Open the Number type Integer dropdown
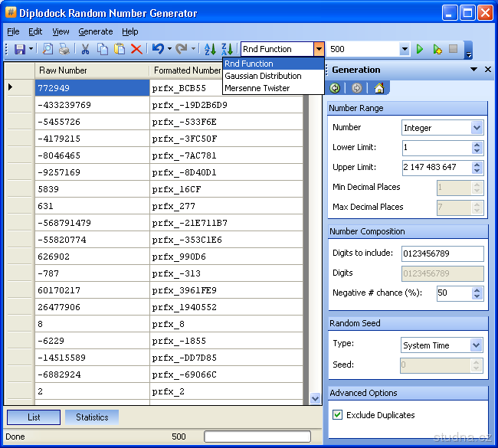Screen dimensions: 498x448 (477, 128)
